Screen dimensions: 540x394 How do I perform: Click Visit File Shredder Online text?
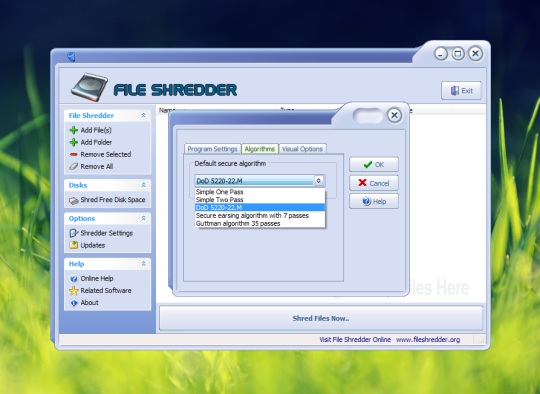click(355, 340)
